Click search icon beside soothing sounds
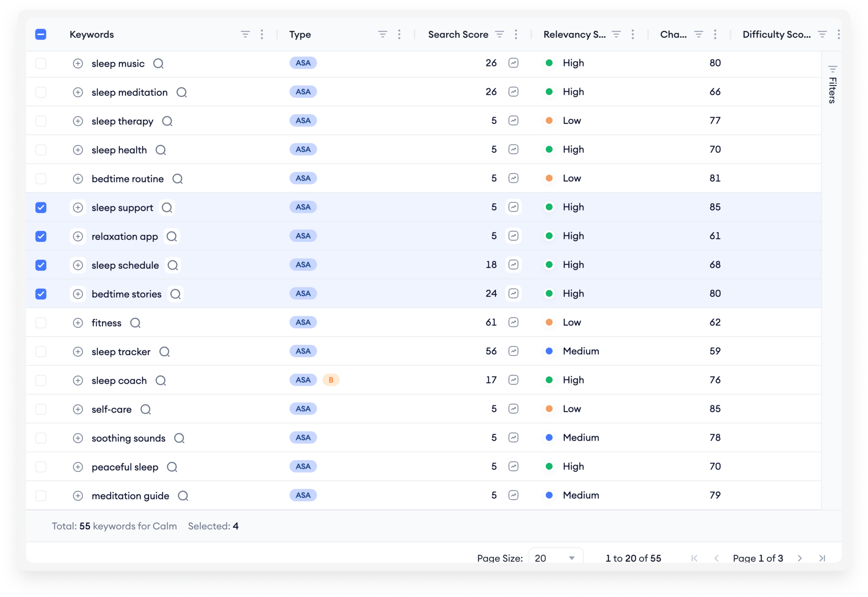 179,438
